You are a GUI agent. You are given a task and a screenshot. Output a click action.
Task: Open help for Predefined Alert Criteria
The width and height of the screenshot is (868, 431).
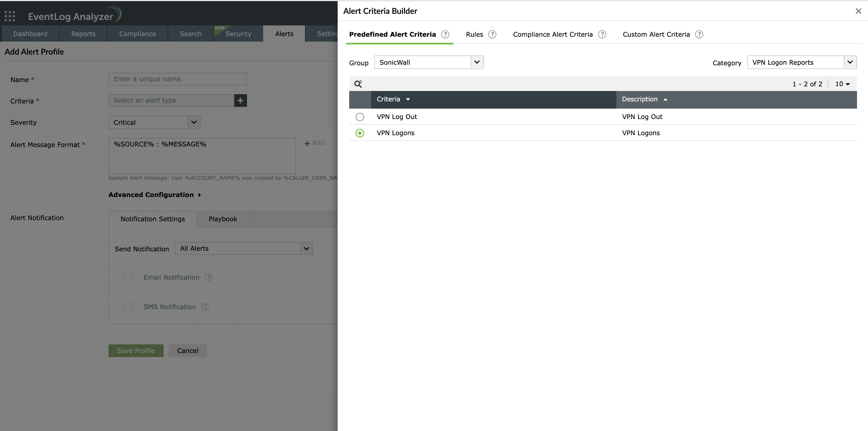445,34
